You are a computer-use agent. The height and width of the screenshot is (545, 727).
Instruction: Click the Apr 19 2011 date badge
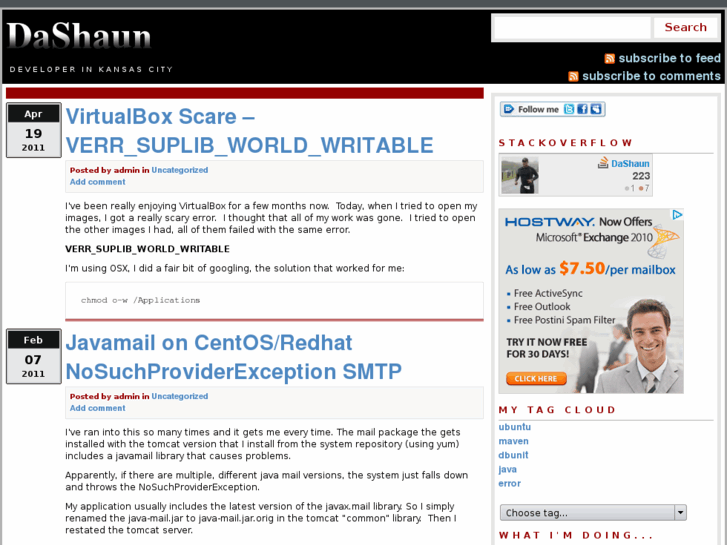coord(33,130)
